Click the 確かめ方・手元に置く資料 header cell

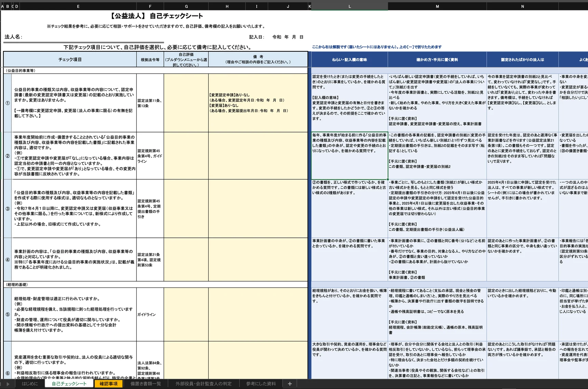[437, 60]
